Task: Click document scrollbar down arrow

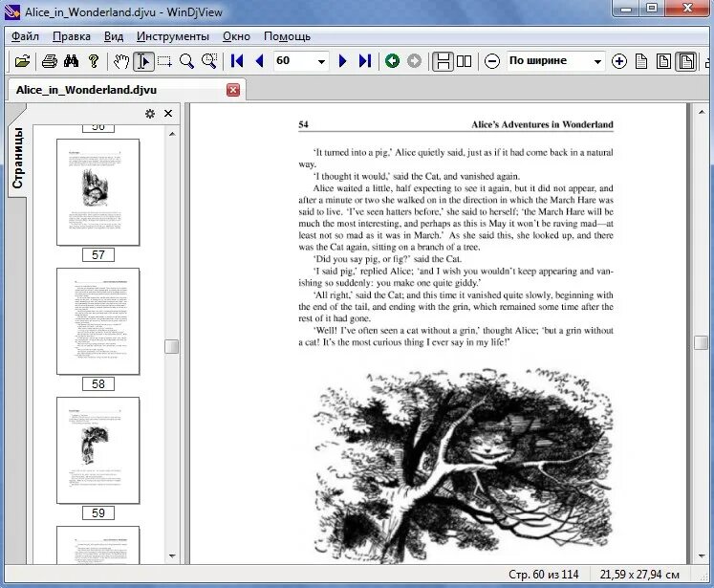Action: 702,555
